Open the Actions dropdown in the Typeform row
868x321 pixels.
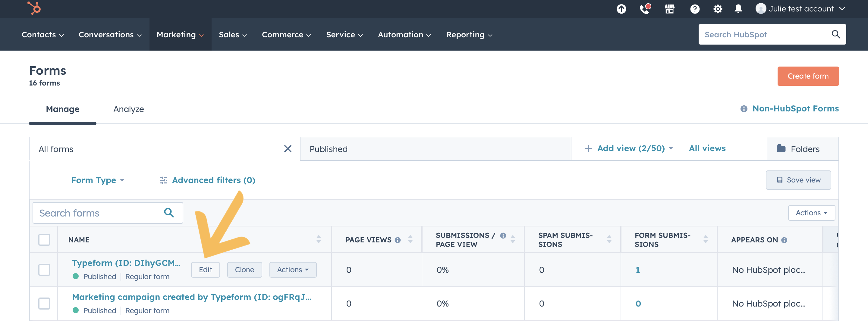pos(292,270)
